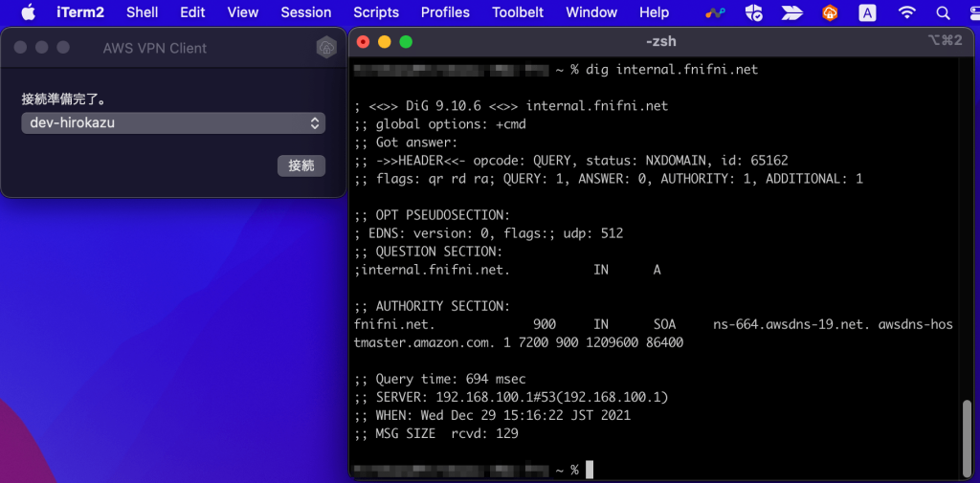Image resolution: width=980 pixels, height=483 pixels.
Task: Click SERVER 192.168.100.1#53 line
Action: pyautogui.click(x=511, y=397)
